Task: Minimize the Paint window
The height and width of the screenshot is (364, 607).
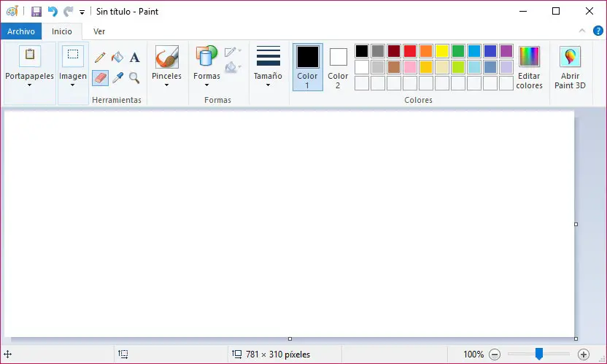Action: tap(523, 11)
